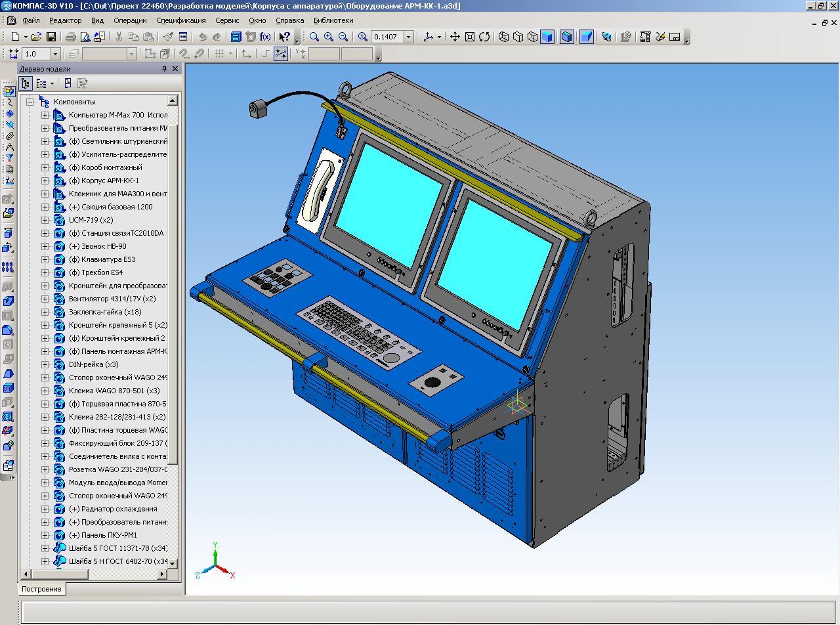
Task: Toggle perspective projection view
Action: click(587, 37)
